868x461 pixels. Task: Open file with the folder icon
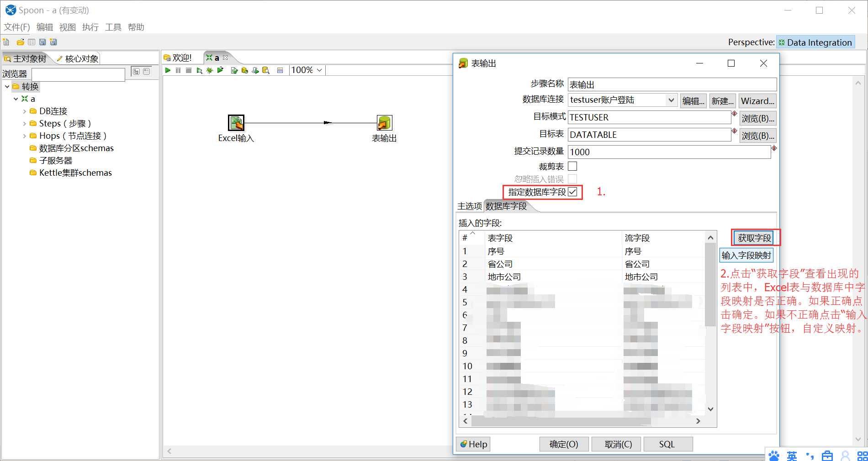(20, 42)
